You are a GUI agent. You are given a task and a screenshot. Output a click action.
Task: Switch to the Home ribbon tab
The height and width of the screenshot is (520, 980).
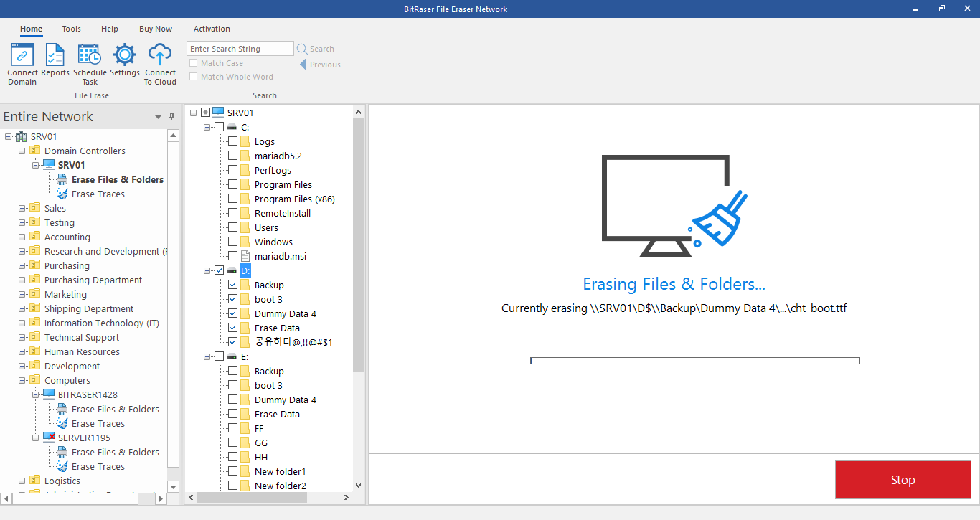[31, 29]
